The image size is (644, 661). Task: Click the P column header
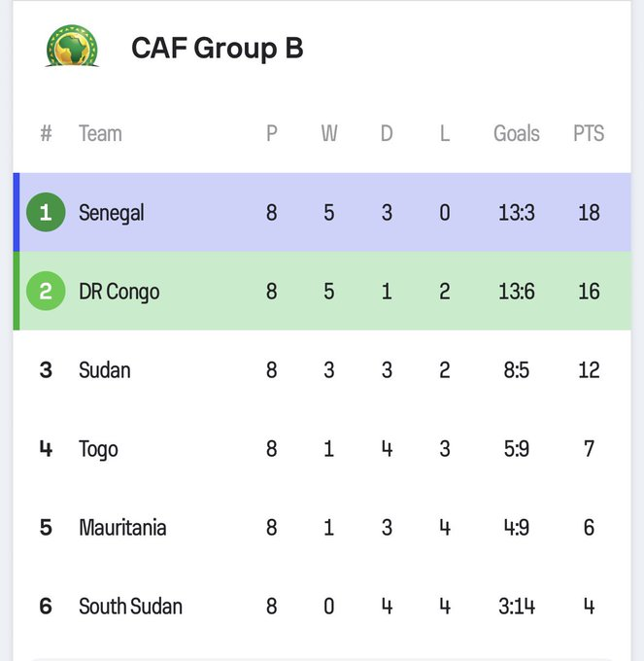[x=271, y=133]
